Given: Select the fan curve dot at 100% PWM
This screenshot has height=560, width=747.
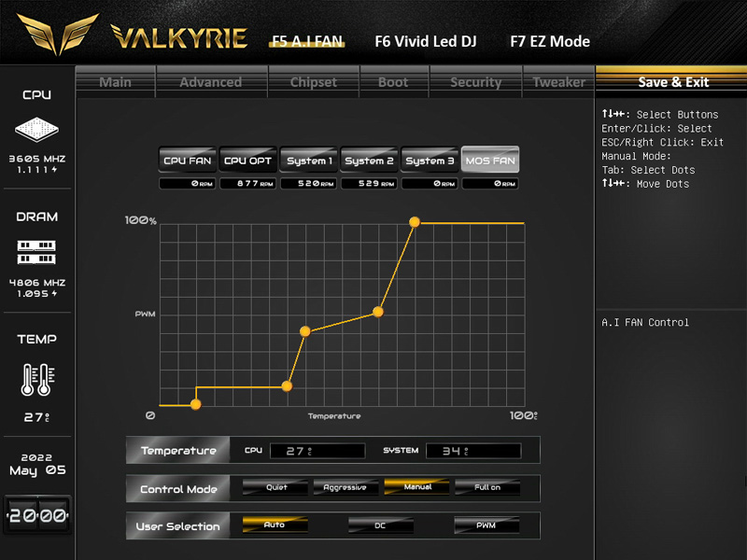Looking at the screenshot, I should 415,222.
